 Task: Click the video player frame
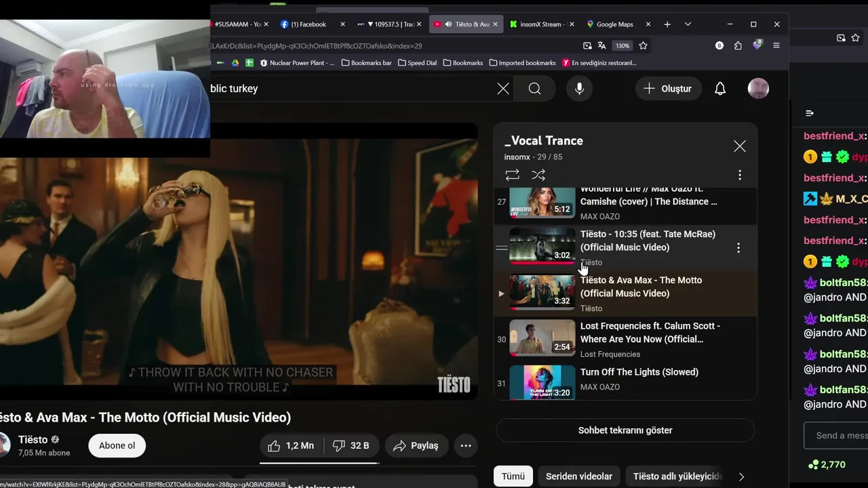tap(239, 261)
